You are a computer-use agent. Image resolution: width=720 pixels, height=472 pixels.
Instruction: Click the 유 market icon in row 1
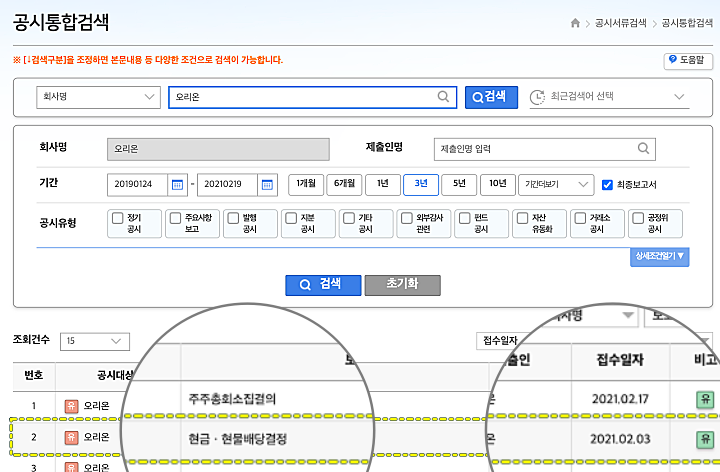[71, 406]
